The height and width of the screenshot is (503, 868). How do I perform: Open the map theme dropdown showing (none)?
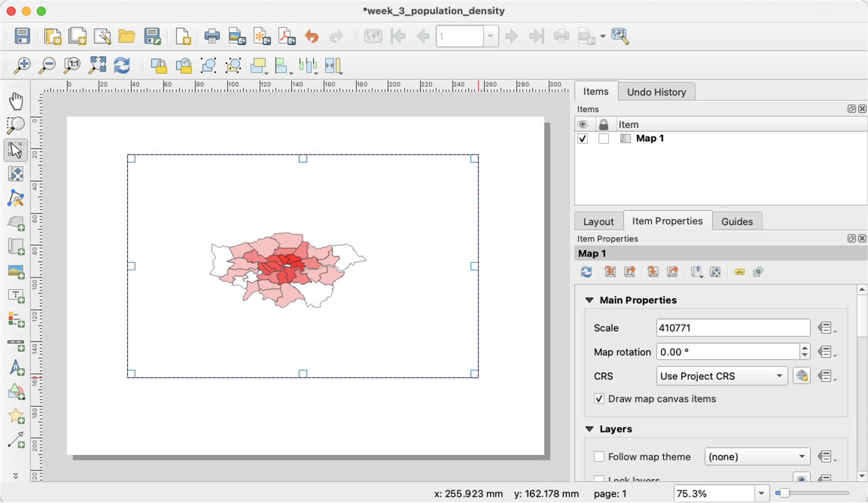(x=757, y=457)
